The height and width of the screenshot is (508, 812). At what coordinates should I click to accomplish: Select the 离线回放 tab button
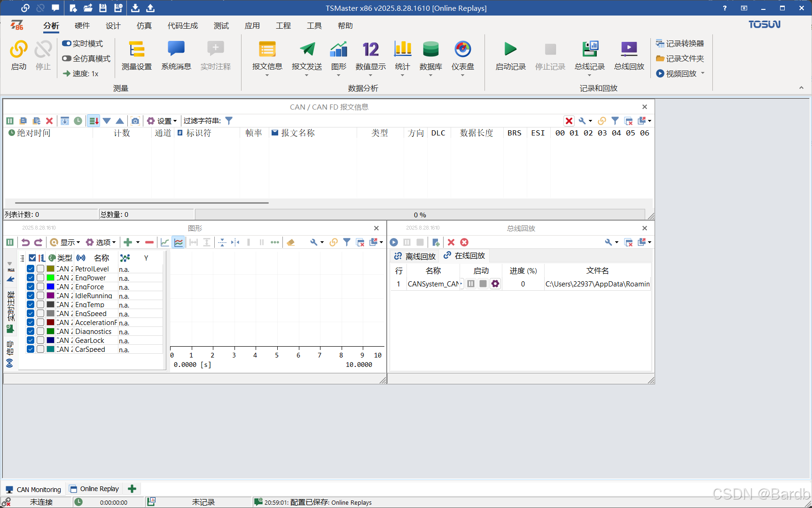(x=415, y=256)
